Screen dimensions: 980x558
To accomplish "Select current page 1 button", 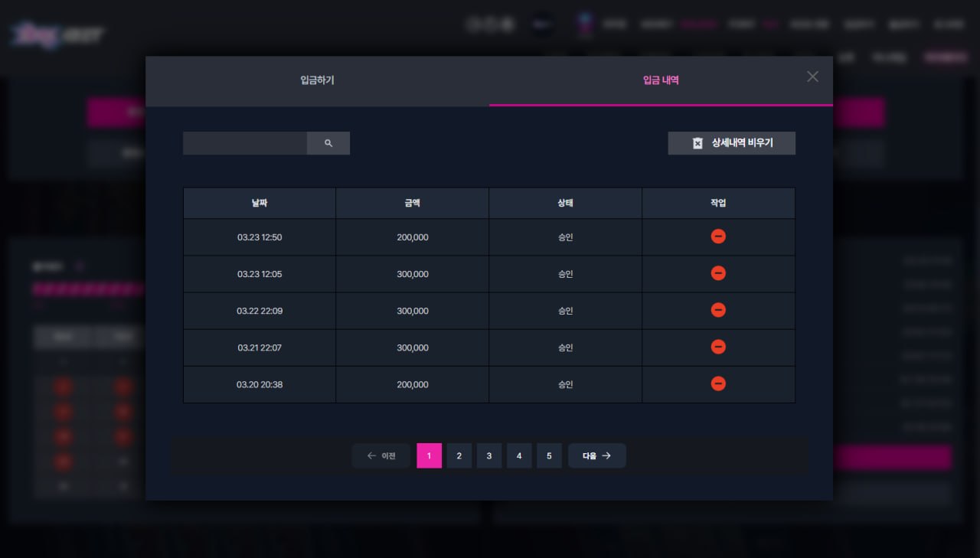I will [430, 455].
